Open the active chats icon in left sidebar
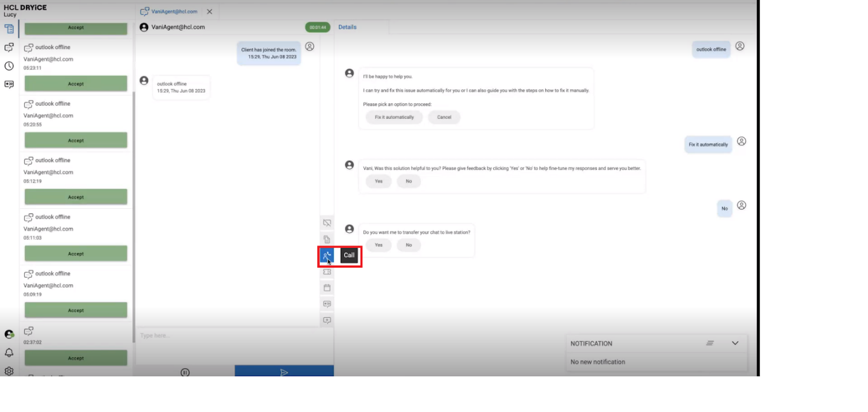Image resolution: width=868 pixels, height=412 pixels. pyautogui.click(x=9, y=47)
